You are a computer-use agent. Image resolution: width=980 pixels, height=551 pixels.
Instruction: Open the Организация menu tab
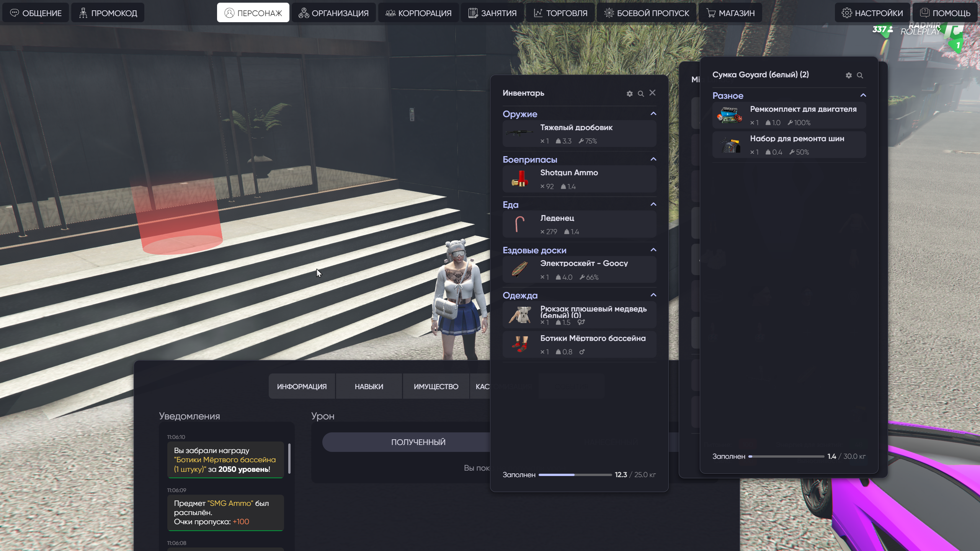pyautogui.click(x=333, y=13)
